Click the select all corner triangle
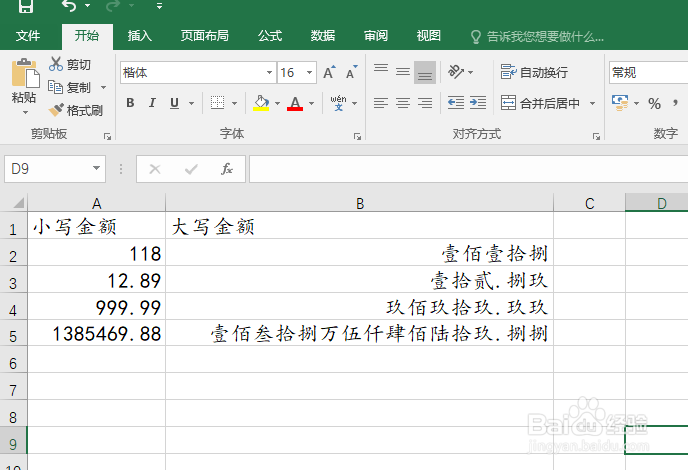688x470 pixels. pos(18,203)
